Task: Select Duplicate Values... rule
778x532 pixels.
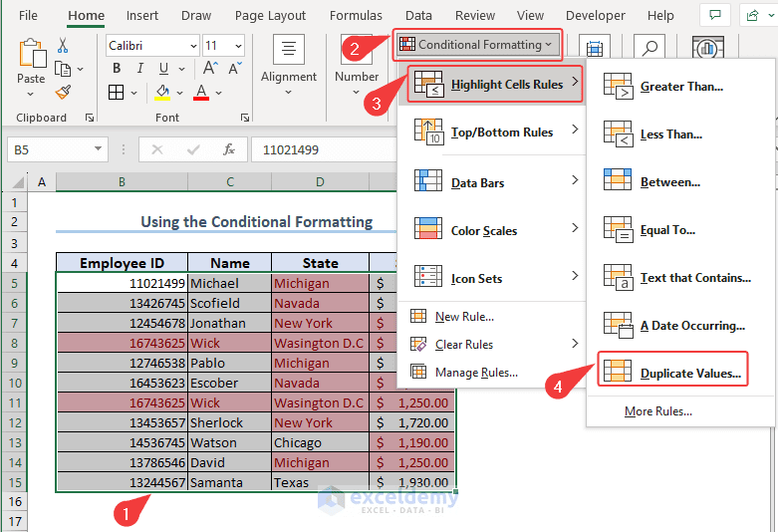Action: click(x=672, y=370)
